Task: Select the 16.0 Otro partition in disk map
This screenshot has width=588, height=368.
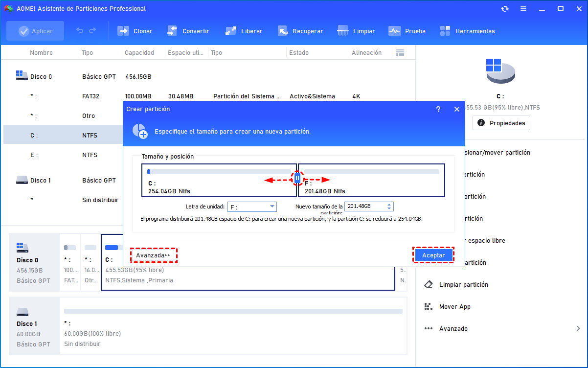Action: click(90, 263)
